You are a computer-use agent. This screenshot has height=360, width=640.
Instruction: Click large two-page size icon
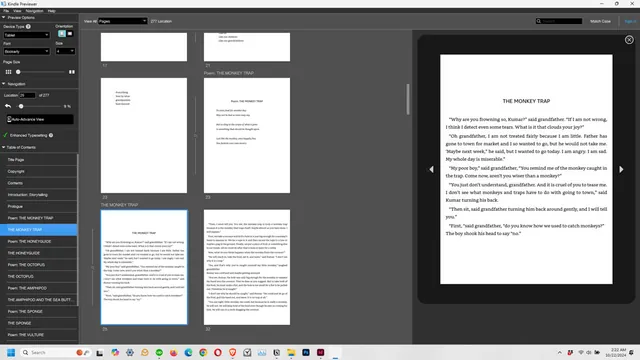pos(72,72)
